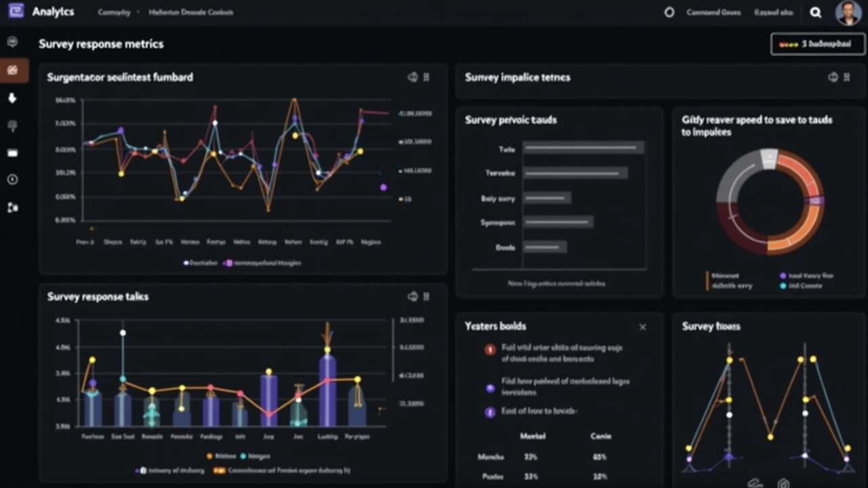Toggle orange legend dot under bar chart
The width and height of the screenshot is (868, 488).
210,456
